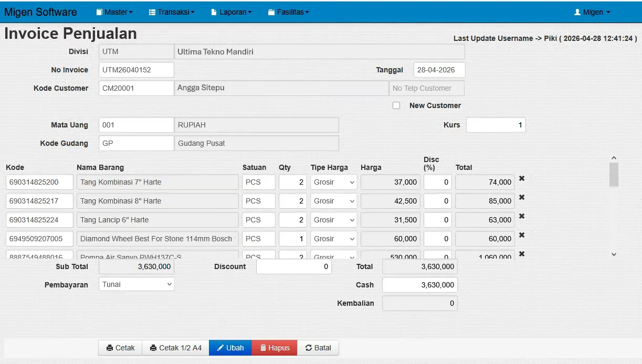642x364 pixels.
Task: Open the Master menu
Action: (114, 12)
